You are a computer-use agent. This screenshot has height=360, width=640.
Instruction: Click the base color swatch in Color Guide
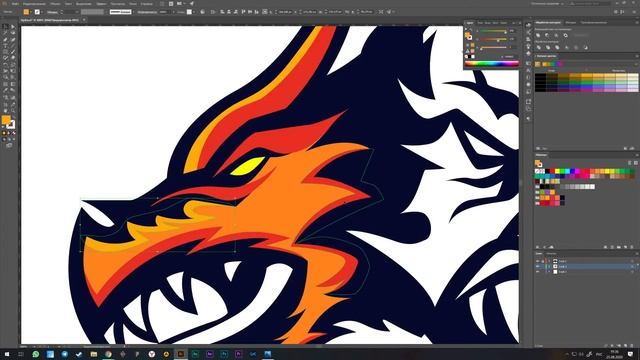pos(538,64)
